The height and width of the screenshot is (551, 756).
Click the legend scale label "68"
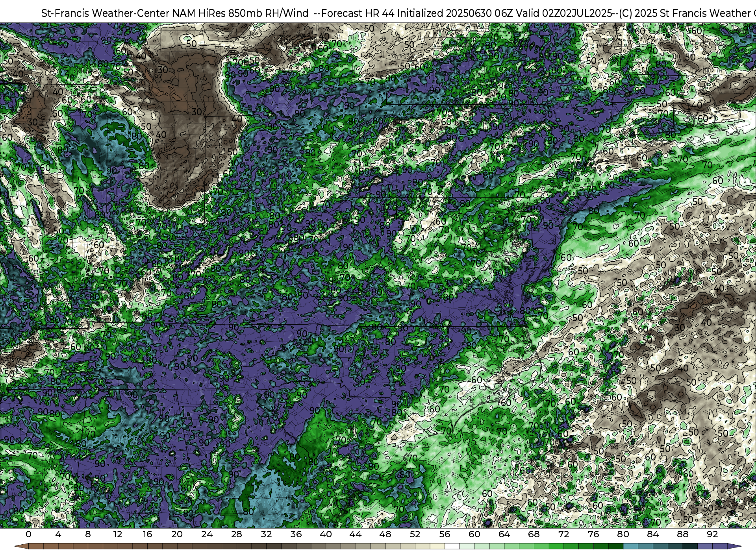534,534
